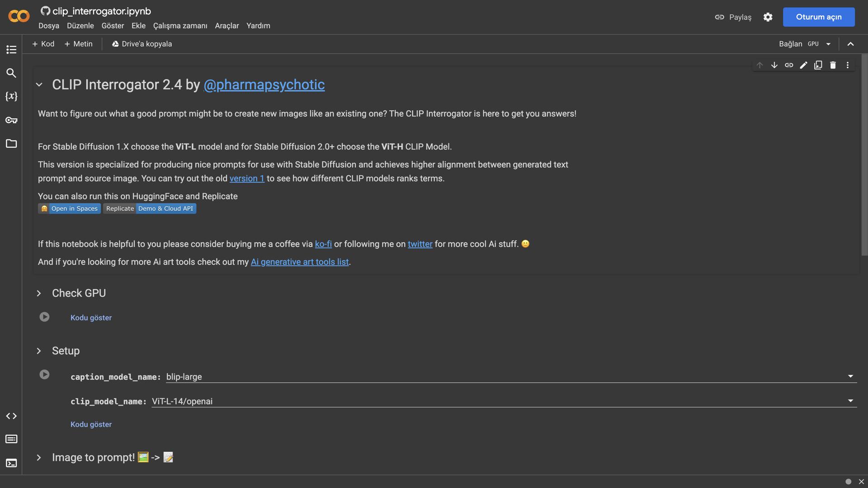868x488 pixels.
Task: Edit the cell with the pencil icon
Action: (x=803, y=65)
